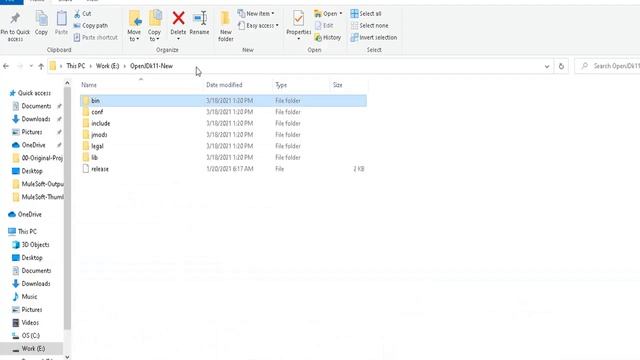This screenshot has height=360, width=640.
Task: Select the conf folder
Action: 223,112
